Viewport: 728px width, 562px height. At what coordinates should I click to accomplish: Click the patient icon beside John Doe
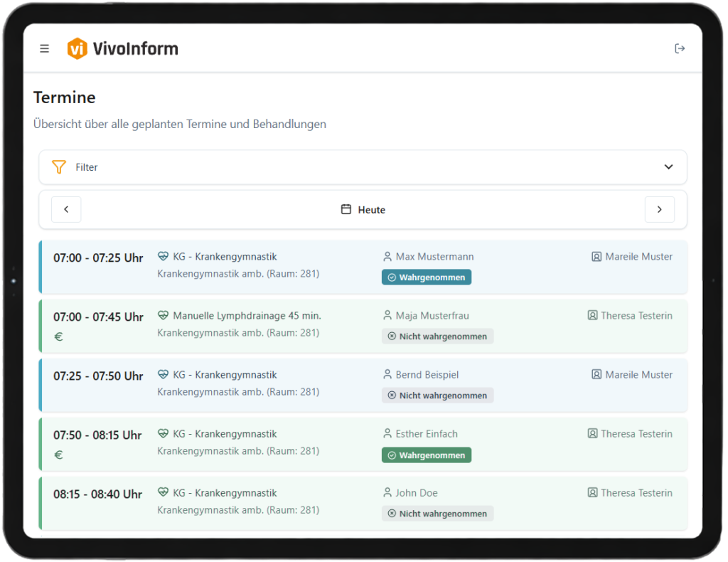(x=387, y=492)
